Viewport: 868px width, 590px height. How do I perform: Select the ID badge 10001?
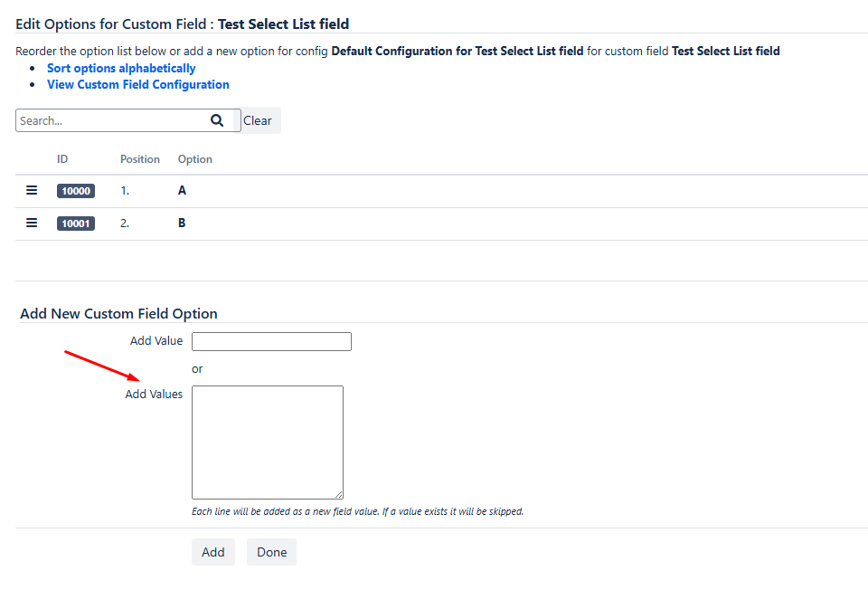tap(76, 223)
